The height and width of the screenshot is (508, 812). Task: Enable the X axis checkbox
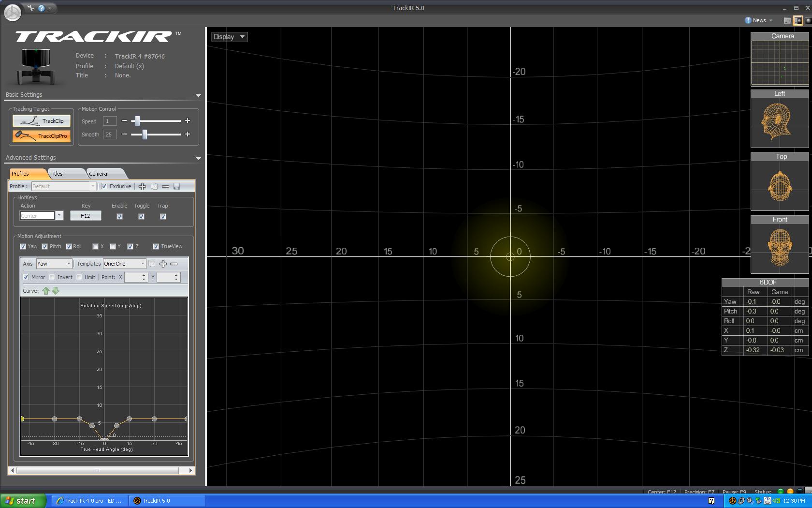coord(95,246)
